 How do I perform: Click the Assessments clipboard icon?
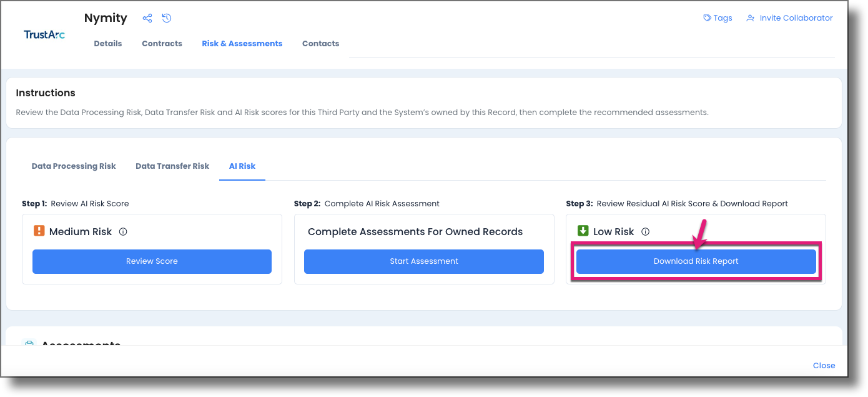point(29,344)
